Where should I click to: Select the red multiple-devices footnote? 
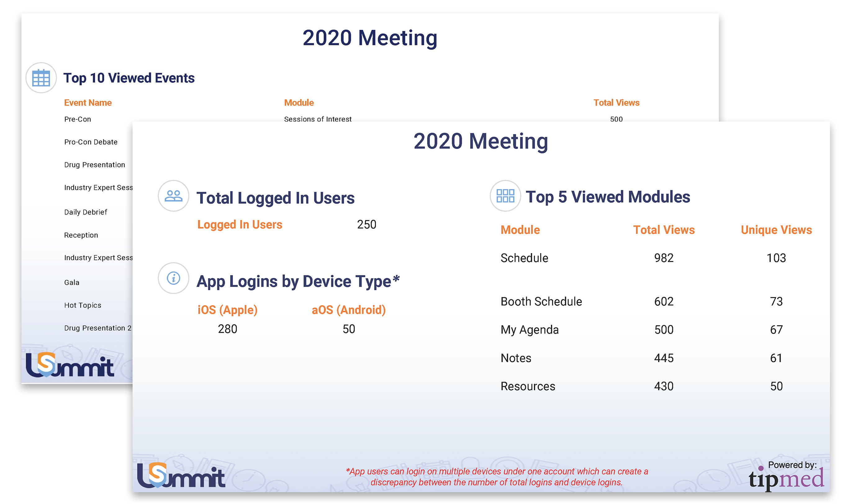[x=497, y=477]
